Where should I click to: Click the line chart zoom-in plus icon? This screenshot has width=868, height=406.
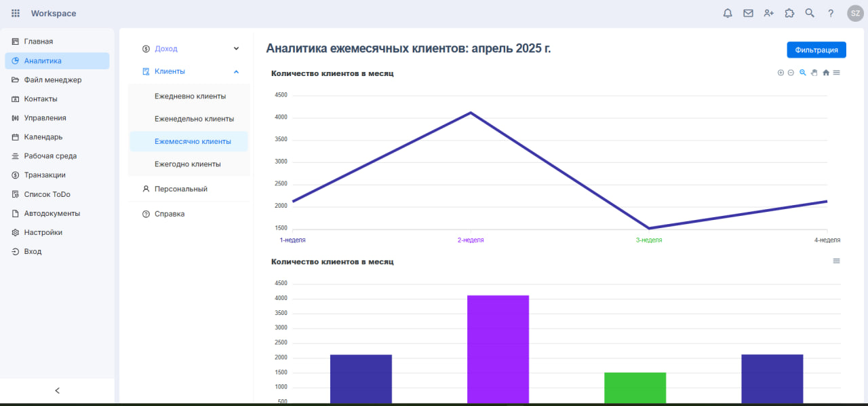(x=781, y=73)
